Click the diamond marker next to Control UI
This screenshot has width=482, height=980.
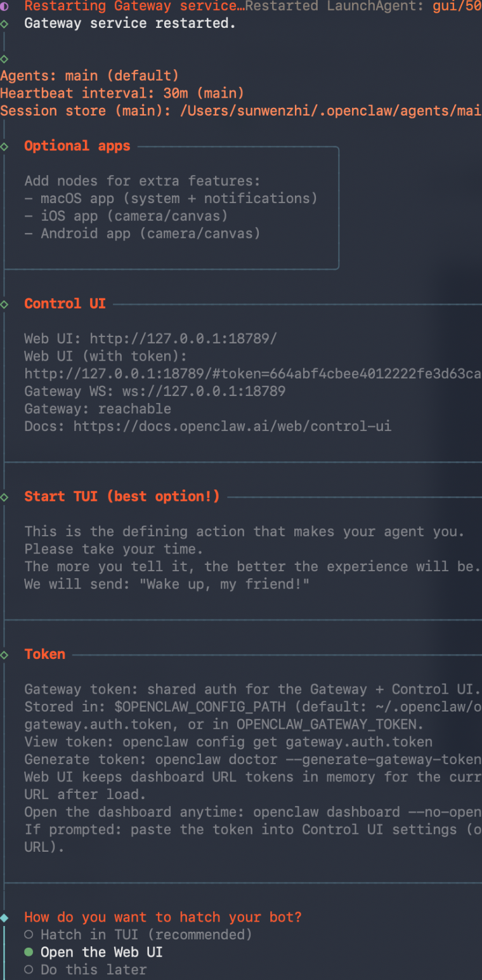click(x=4, y=304)
